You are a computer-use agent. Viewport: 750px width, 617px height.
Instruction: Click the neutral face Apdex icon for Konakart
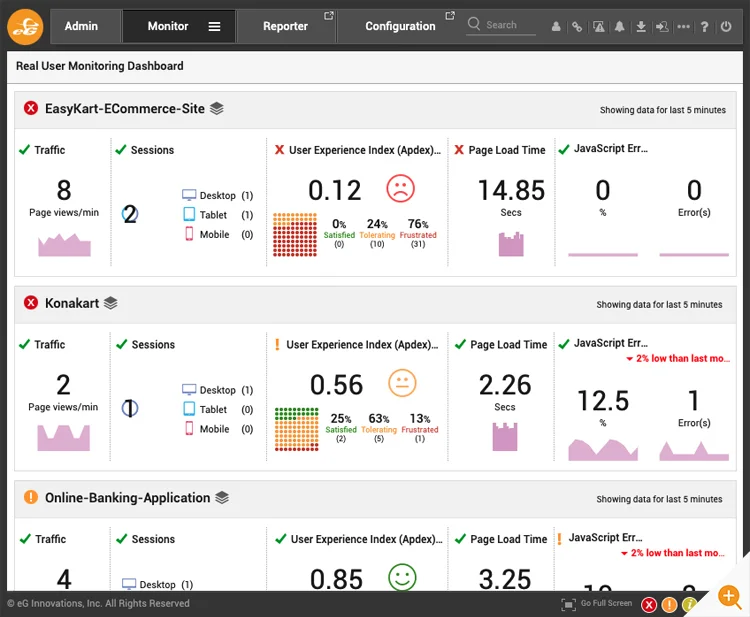[x=402, y=383]
